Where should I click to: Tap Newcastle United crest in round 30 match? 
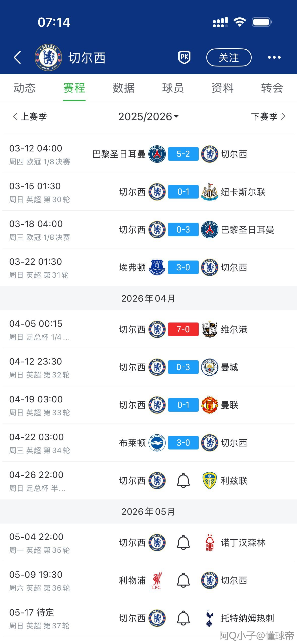click(210, 192)
